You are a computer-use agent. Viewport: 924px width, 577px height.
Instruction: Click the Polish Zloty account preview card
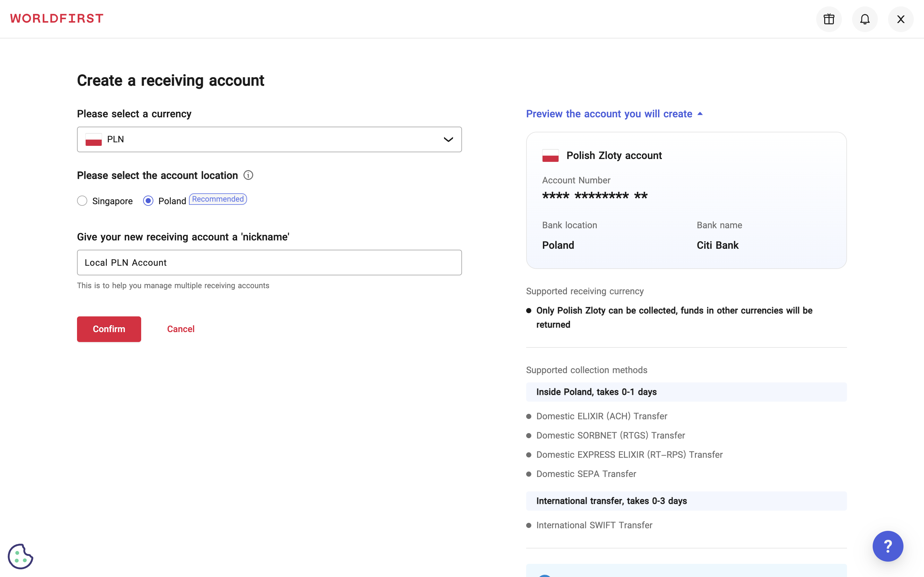(x=686, y=200)
